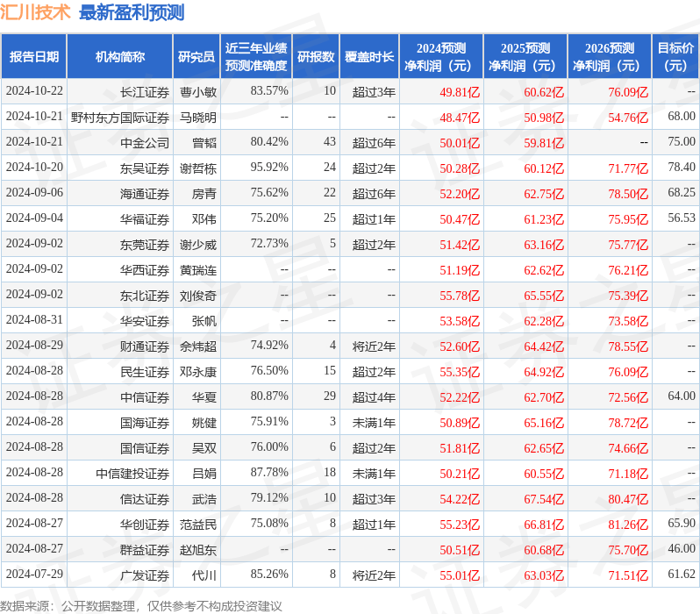The width and height of the screenshot is (700, 614).
Task: Click coverage duration 超过4年
Action: coord(374,397)
